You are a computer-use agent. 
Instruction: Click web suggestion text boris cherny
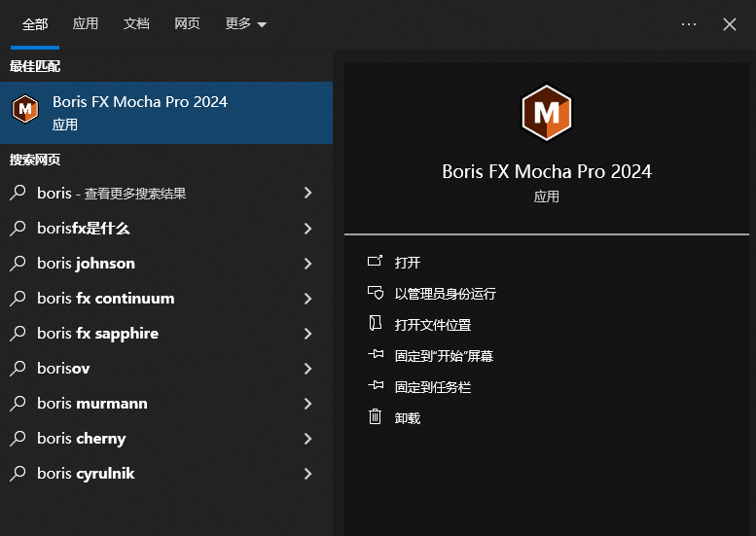coord(82,439)
